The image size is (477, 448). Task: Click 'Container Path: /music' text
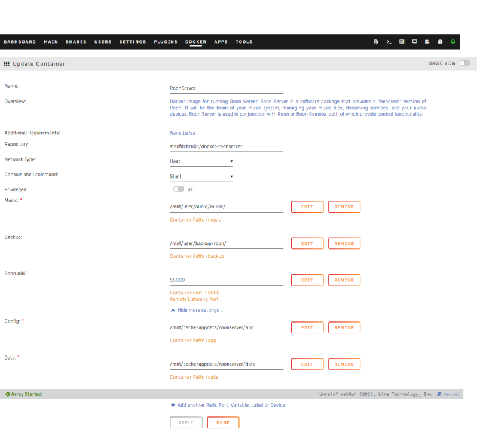(x=195, y=220)
